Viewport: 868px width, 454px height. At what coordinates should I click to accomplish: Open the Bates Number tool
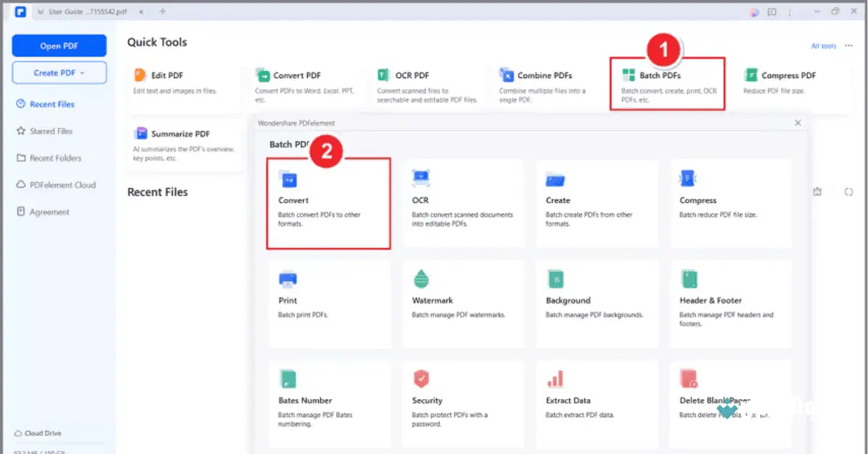pos(328,401)
